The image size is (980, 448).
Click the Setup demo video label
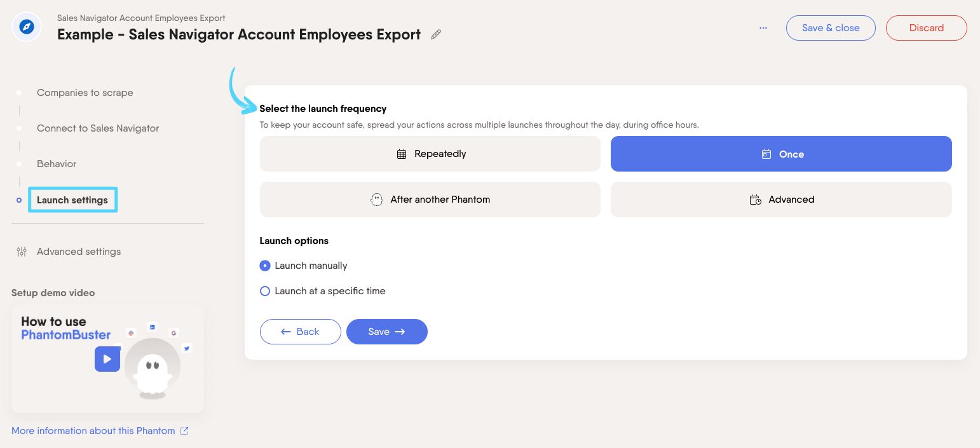tap(53, 293)
